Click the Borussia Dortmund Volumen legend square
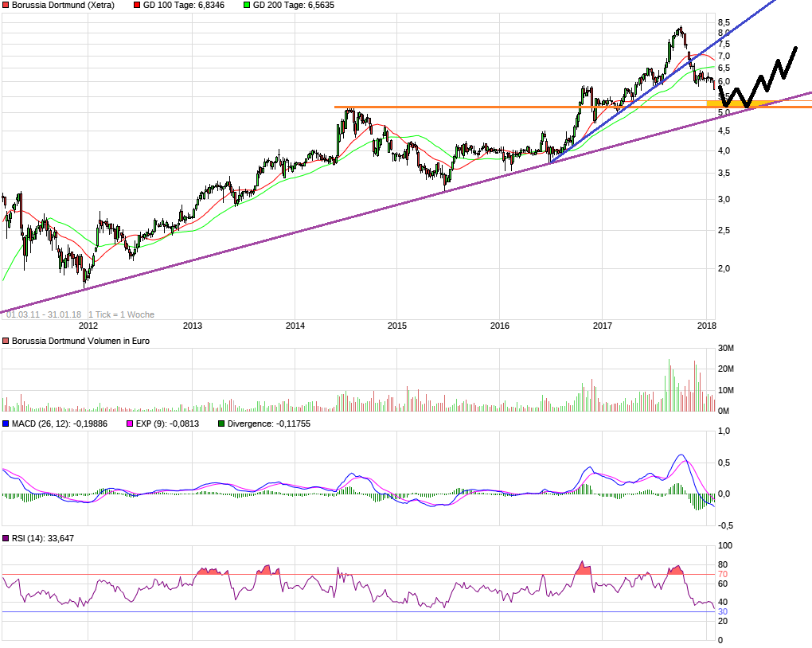812x648 pixels. click(6, 341)
